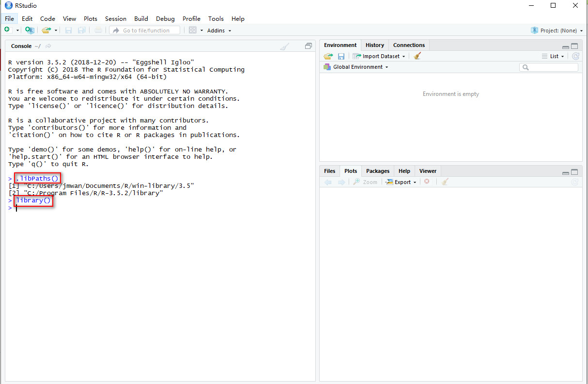Switch to the Connections tab
The image size is (588, 384).
tap(409, 45)
